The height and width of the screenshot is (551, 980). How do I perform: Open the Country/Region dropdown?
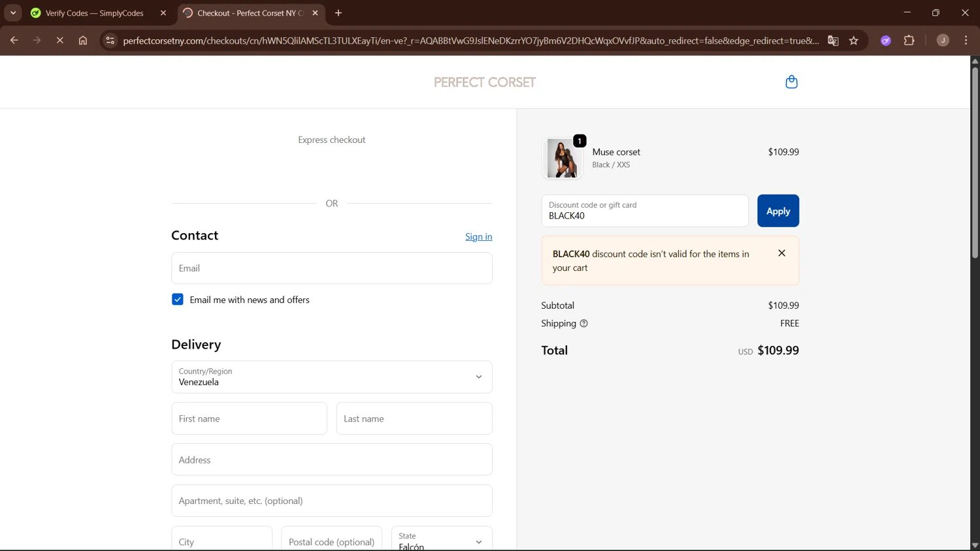332,377
